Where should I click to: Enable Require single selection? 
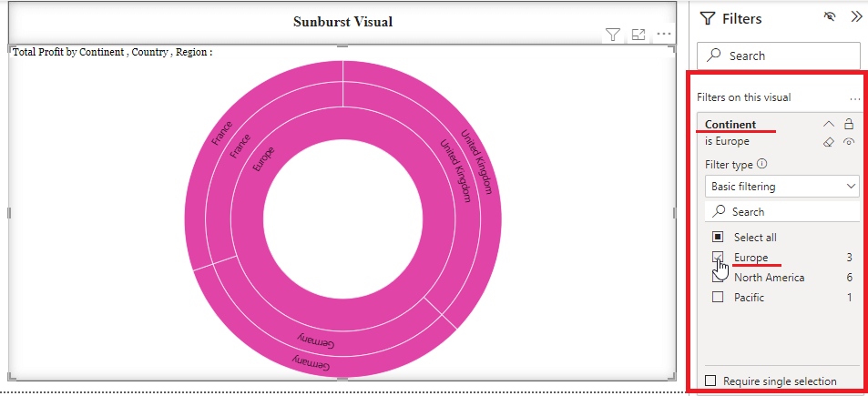pyautogui.click(x=711, y=381)
